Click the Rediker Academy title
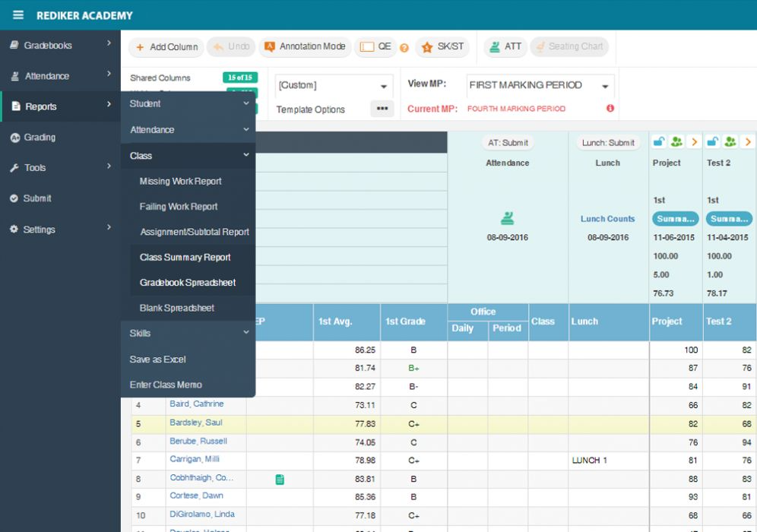Image resolution: width=757 pixels, height=532 pixels. click(x=84, y=15)
